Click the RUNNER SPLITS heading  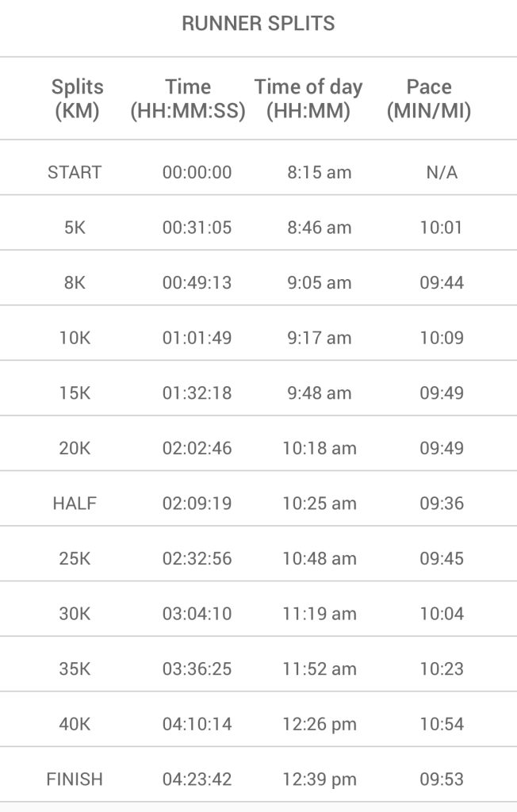tap(258, 24)
